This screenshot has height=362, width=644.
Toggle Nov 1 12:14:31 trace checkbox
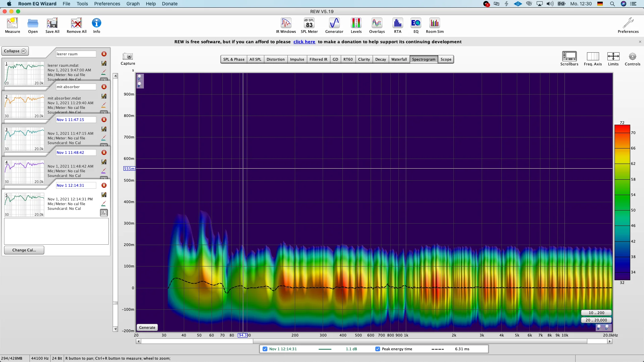(x=265, y=349)
